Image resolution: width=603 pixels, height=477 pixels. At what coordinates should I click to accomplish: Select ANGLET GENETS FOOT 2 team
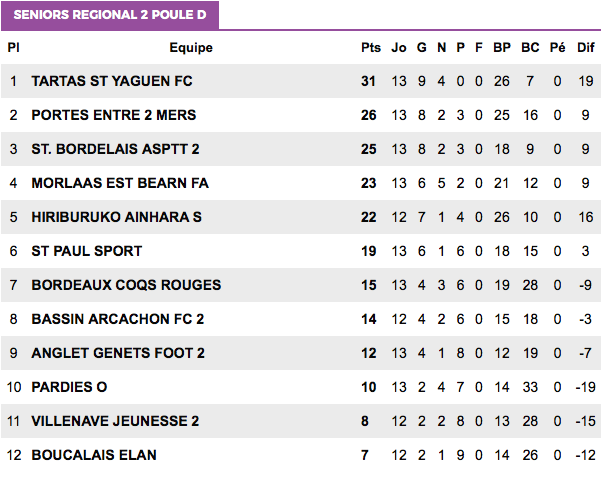[118, 353]
